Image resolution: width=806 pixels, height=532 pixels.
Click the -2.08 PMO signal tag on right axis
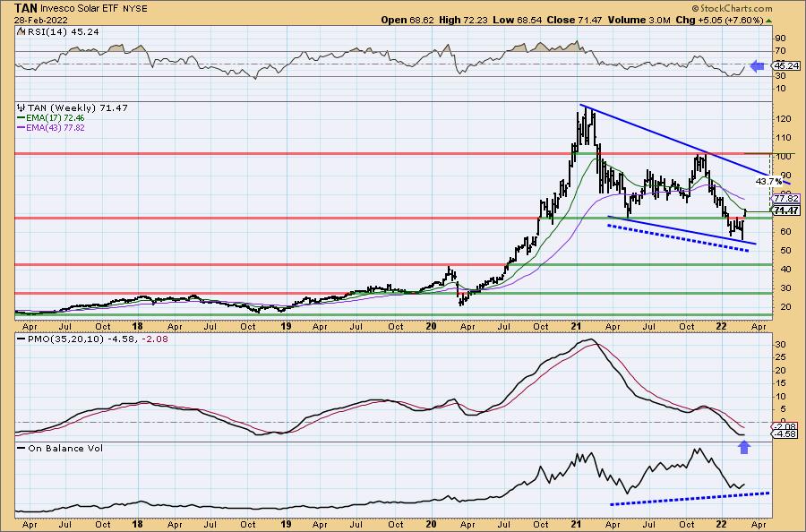[x=785, y=426]
